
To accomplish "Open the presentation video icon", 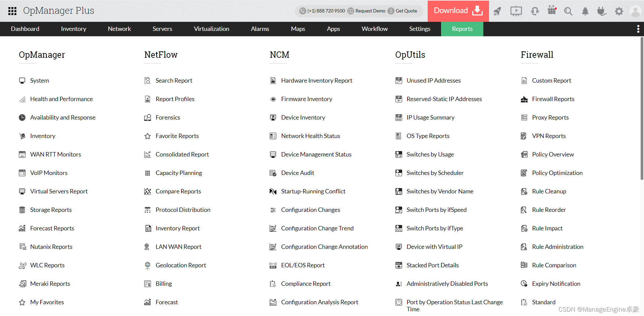I will click(516, 11).
